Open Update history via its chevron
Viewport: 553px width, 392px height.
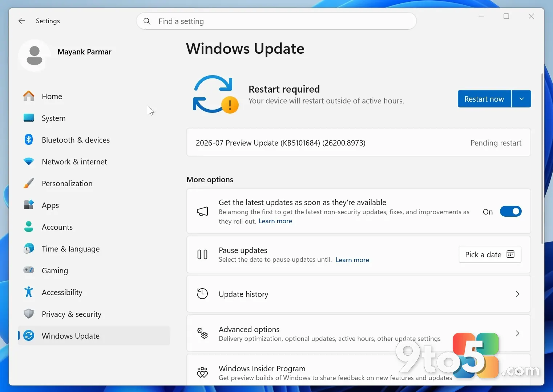coord(517,294)
